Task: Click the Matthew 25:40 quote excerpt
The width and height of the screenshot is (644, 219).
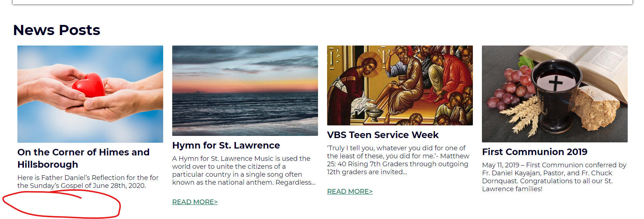Action: point(398,160)
